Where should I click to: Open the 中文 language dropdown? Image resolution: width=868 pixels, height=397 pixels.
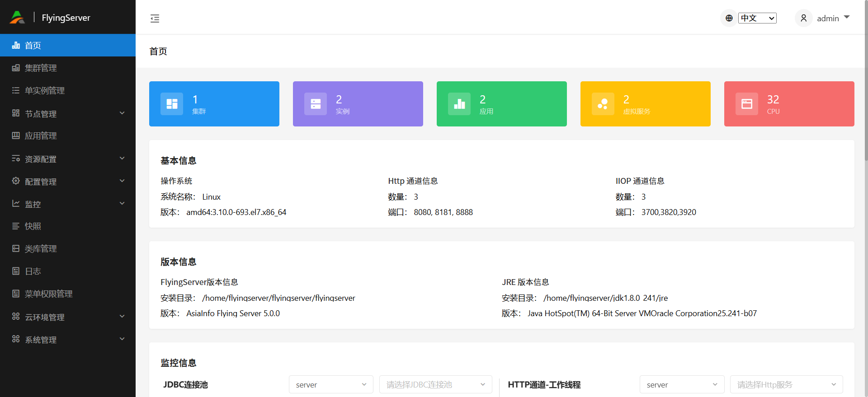[757, 18]
